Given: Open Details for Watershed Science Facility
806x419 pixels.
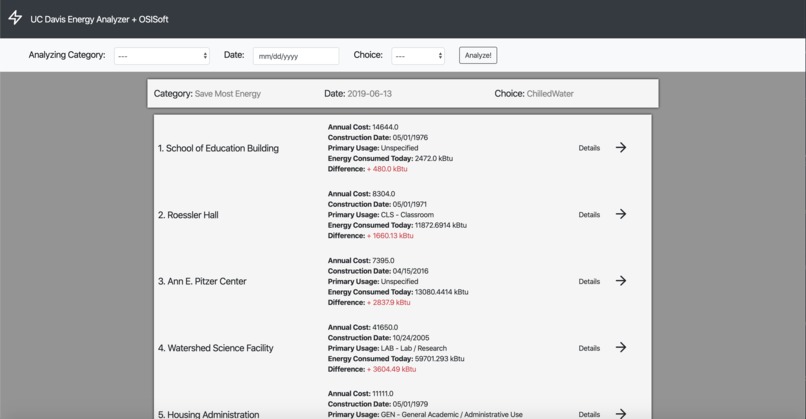Looking at the screenshot, I should (589, 349).
